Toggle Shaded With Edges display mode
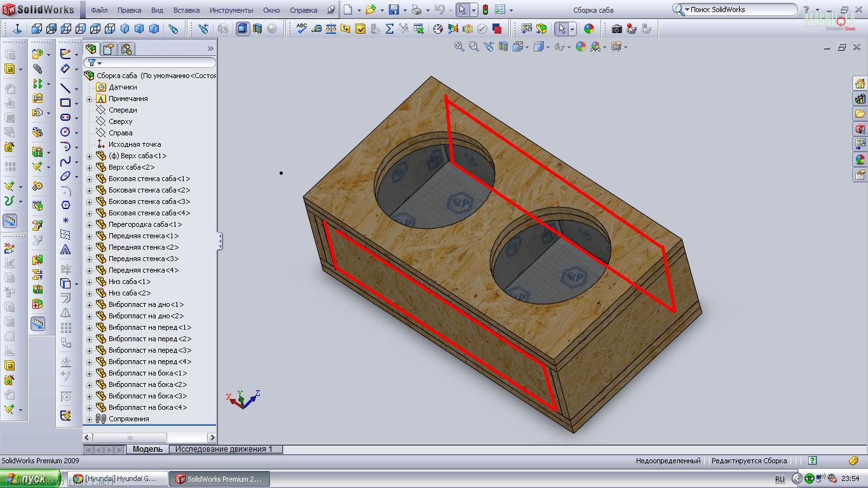The height and width of the screenshot is (488, 868). [x=243, y=29]
